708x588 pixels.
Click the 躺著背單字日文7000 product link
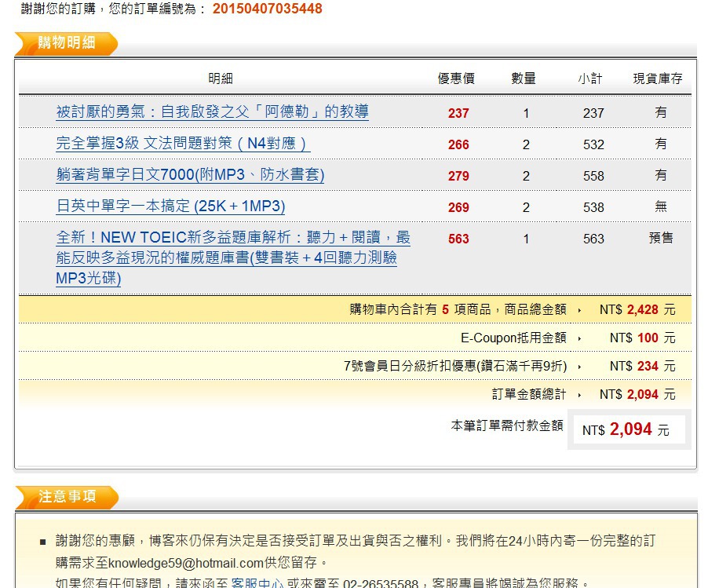point(190,175)
